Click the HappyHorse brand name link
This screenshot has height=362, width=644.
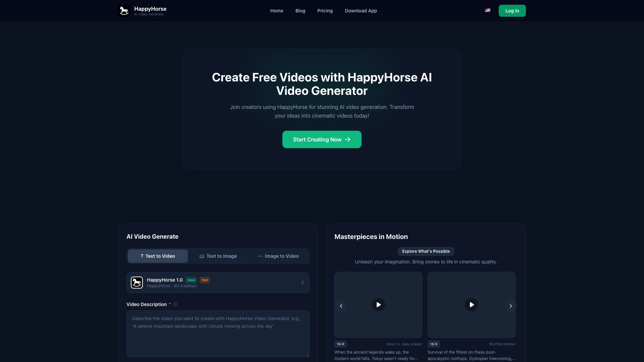(150, 9)
